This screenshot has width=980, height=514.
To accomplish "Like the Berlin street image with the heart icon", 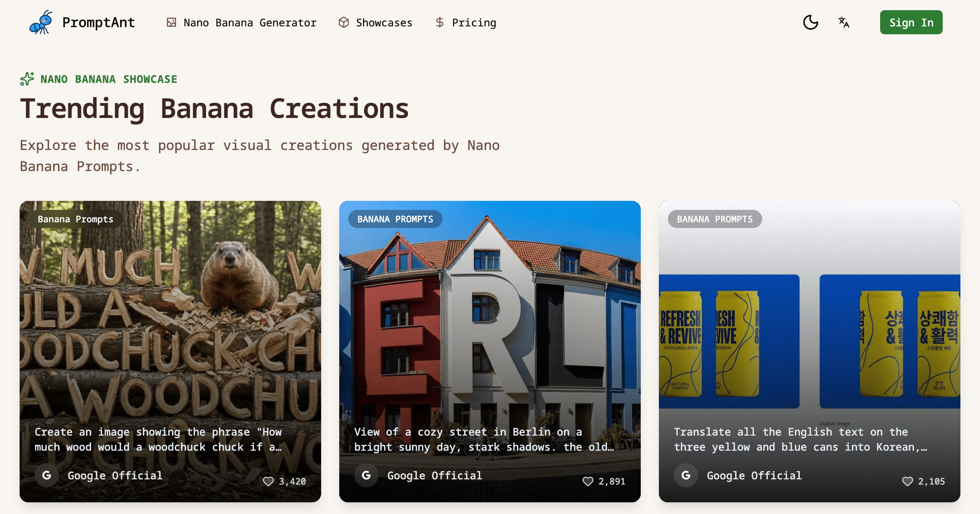I will tap(588, 481).
